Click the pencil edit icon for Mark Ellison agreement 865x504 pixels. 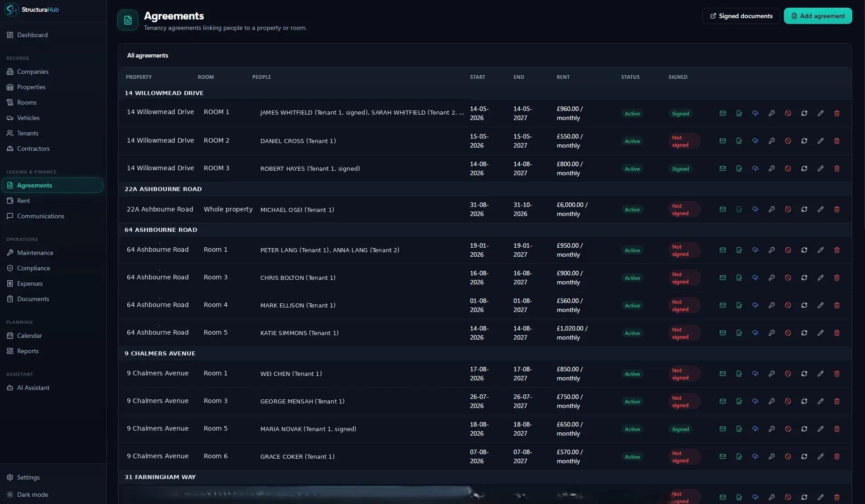[821, 305]
